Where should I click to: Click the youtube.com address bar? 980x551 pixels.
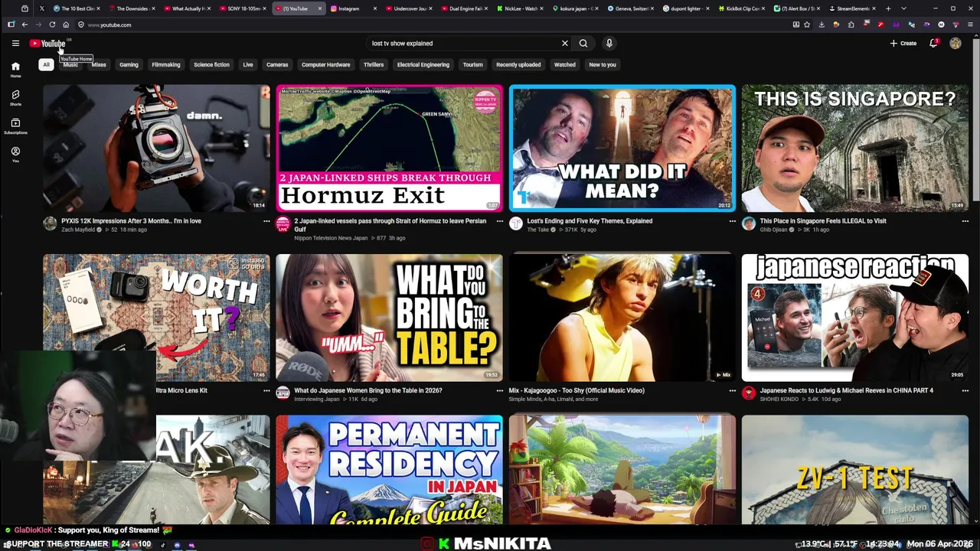[436, 24]
